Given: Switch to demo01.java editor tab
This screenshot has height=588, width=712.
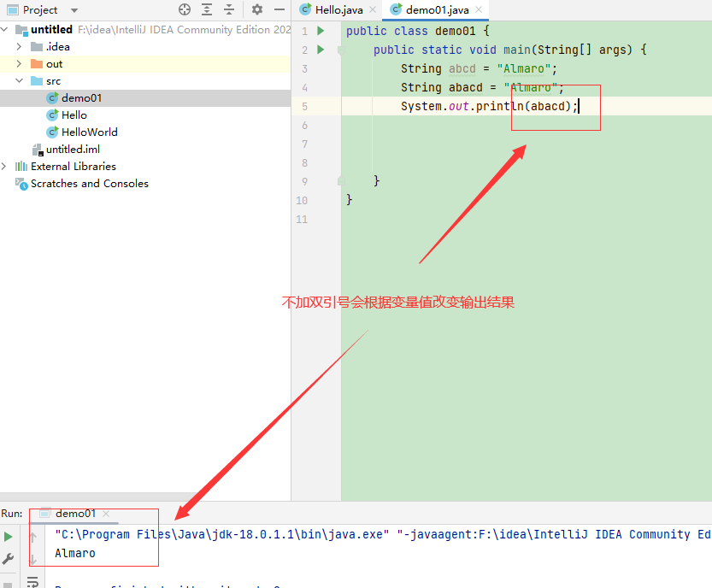Looking at the screenshot, I should (x=437, y=10).
